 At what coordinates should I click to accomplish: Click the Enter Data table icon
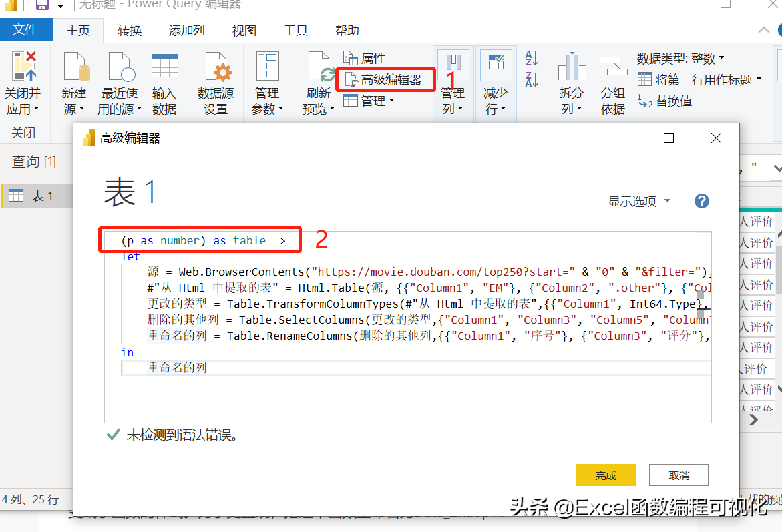pyautogui.click(x=164, y=66)
